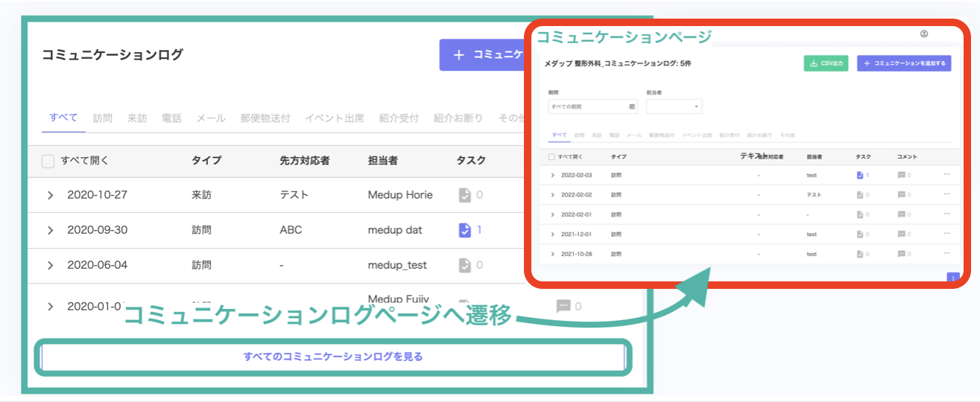Expand the 2020-01-0 row chevron
Screen dimensions: 980x402
click(50, 307)
